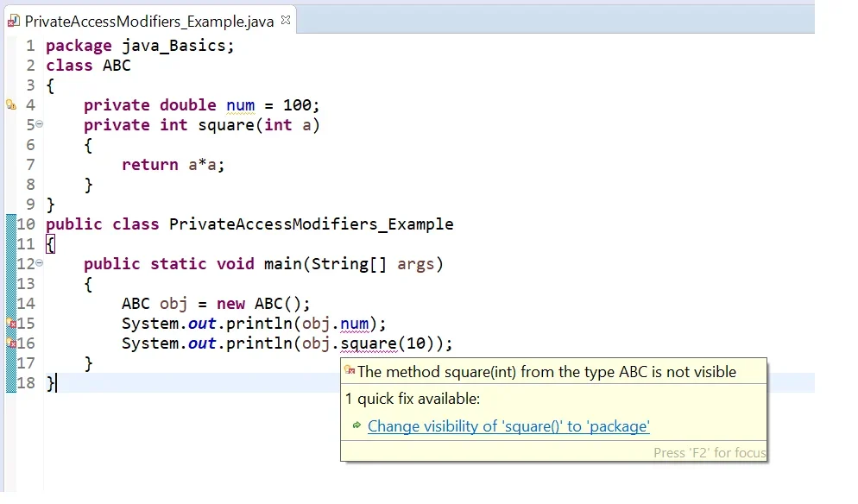858x504 pixels.
Task: Click 'num' variable declaration on line 4
Action: tap(240, 105)
